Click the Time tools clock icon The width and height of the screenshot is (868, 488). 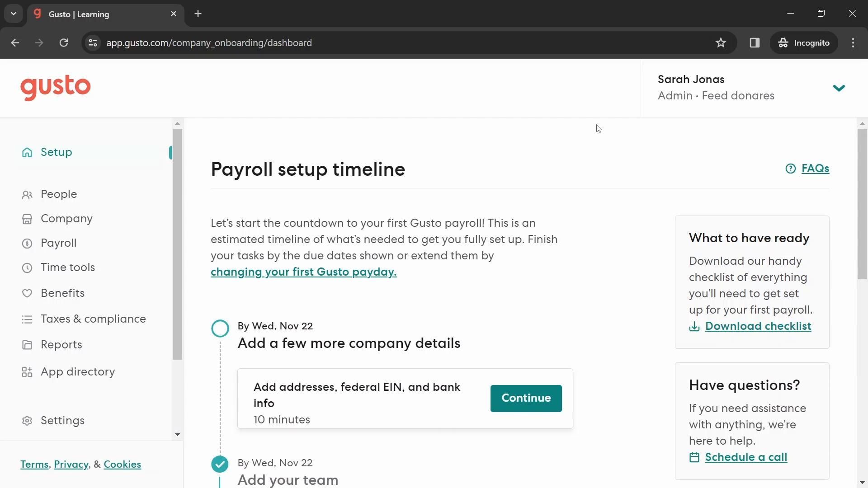[27, 268]
